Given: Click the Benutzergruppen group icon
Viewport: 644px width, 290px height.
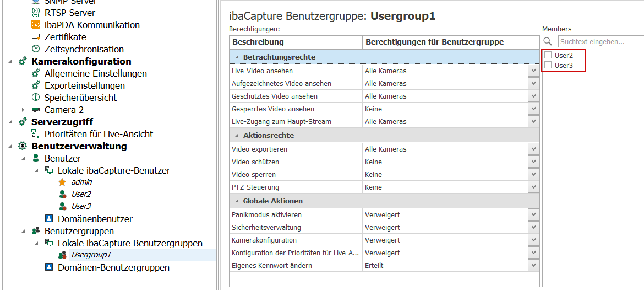Looking at the screenshot, I should coord(36,231).
